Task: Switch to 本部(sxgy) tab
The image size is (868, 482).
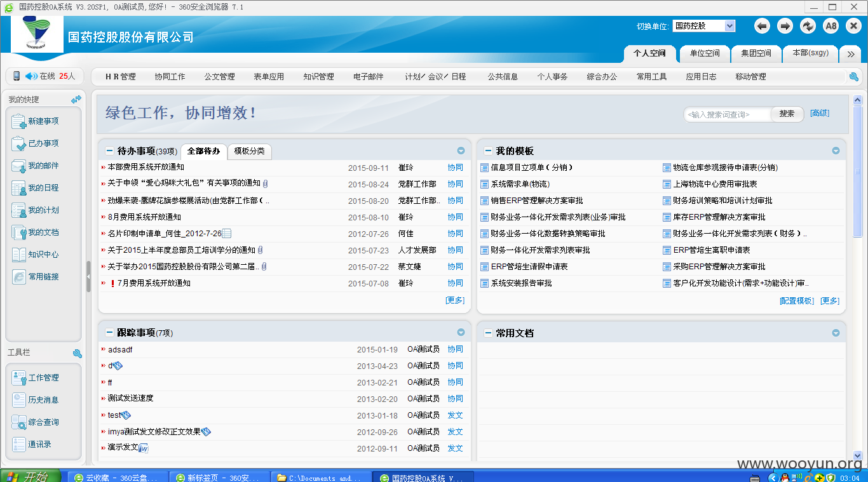Action: (x=810, y=53)
